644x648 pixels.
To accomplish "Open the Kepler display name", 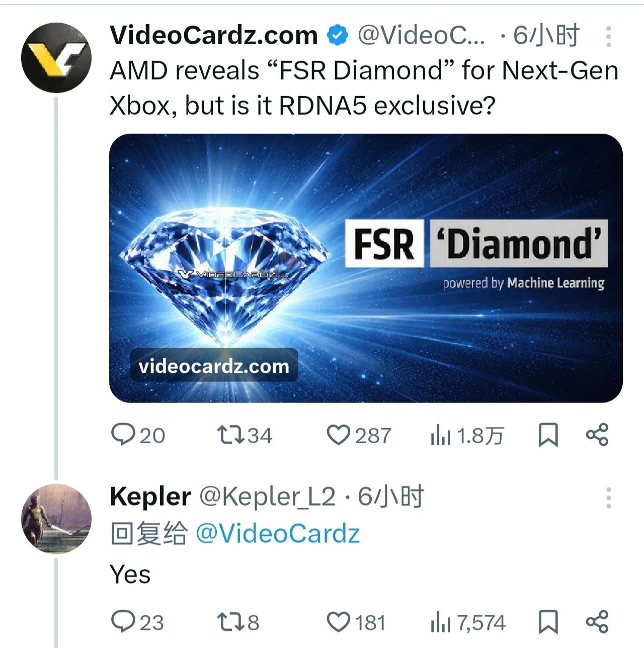I will coord(150,497).
